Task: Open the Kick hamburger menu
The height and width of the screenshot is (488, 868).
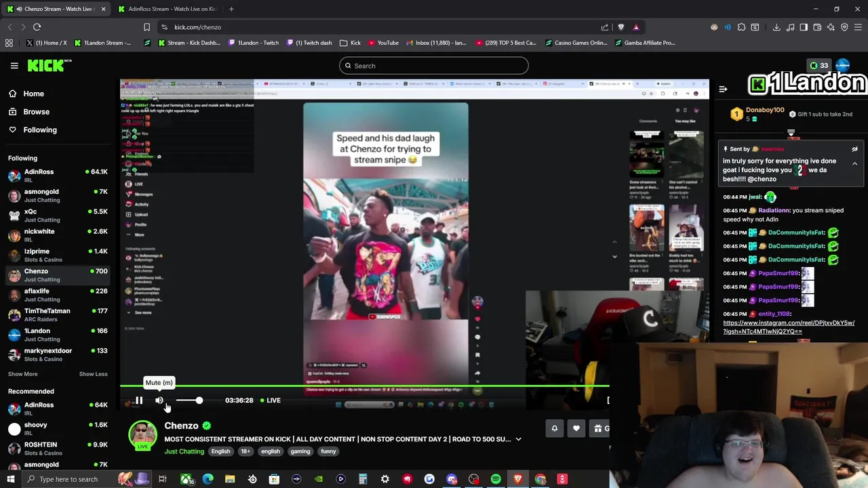Action: (14, 66)
